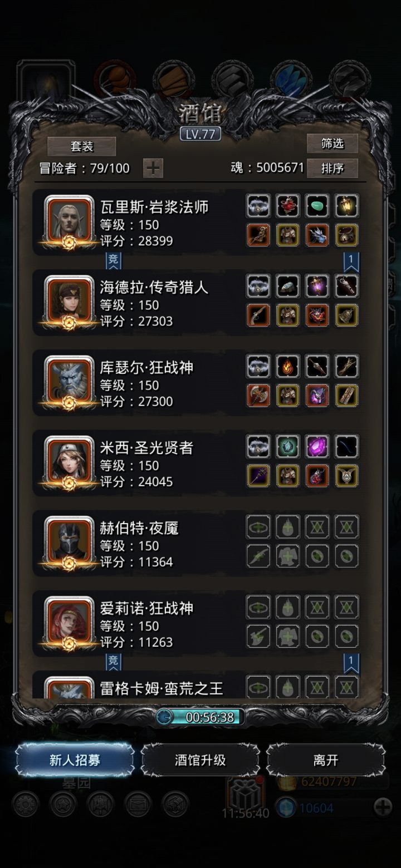Select the battle axe weapon of 库瑟尔·狂战神
401x868 pixels.
258,396
